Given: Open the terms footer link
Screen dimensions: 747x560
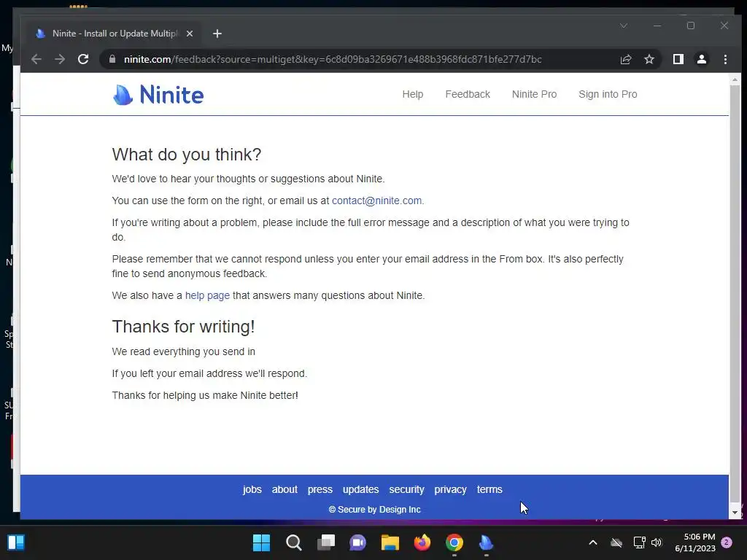Looking at the screenshot, I should (489, 489).
